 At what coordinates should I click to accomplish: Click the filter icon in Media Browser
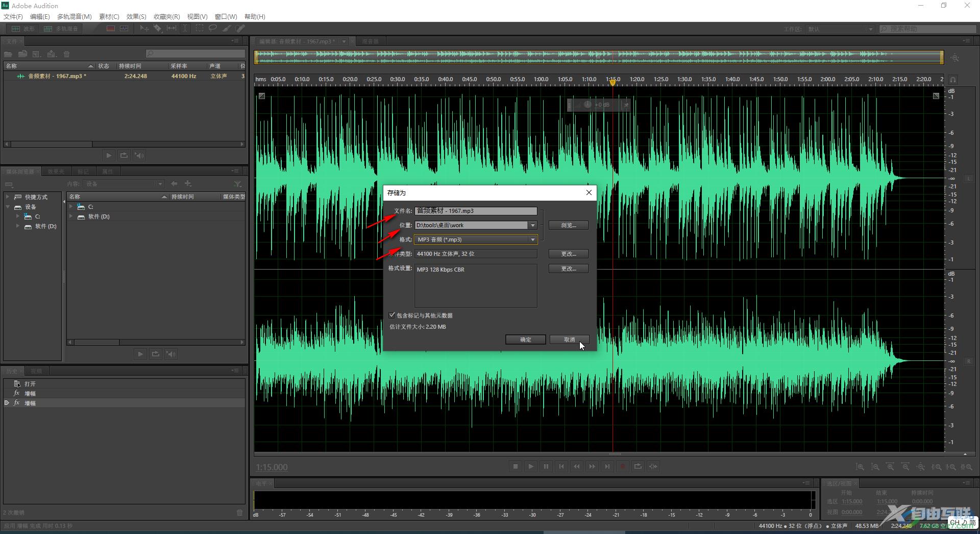pos(237,184)
